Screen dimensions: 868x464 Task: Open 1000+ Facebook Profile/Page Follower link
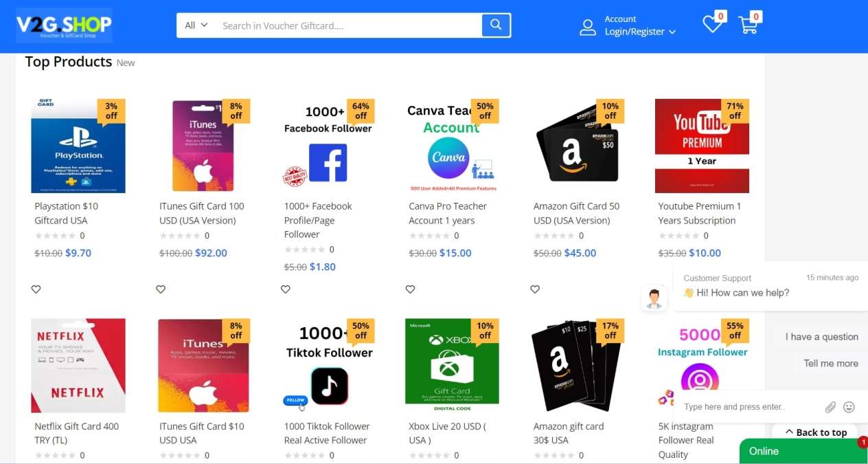point(318,220)
